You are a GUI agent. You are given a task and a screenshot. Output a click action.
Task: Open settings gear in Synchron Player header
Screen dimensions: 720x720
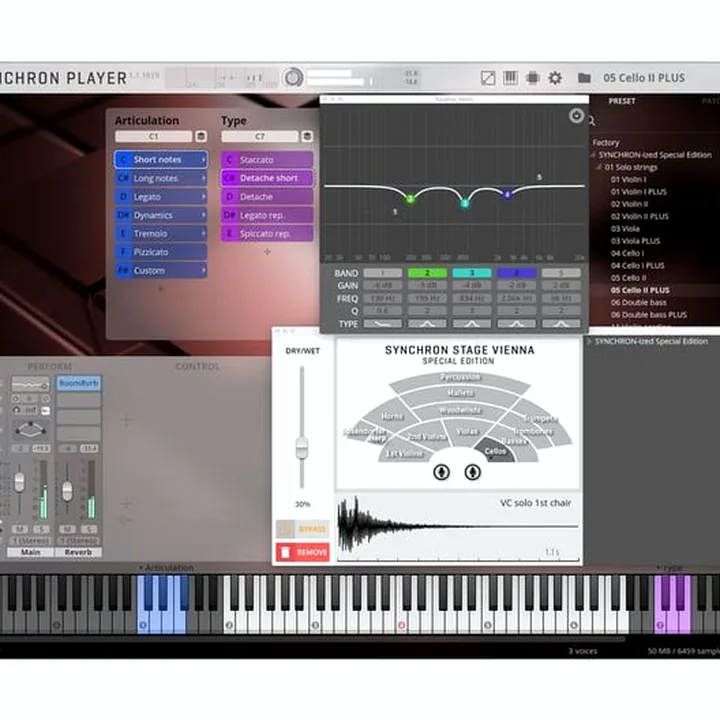(555, 78)
